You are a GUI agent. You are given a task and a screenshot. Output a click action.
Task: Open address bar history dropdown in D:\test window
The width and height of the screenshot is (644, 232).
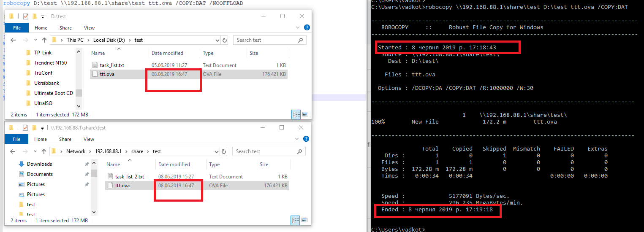point(217,40)
